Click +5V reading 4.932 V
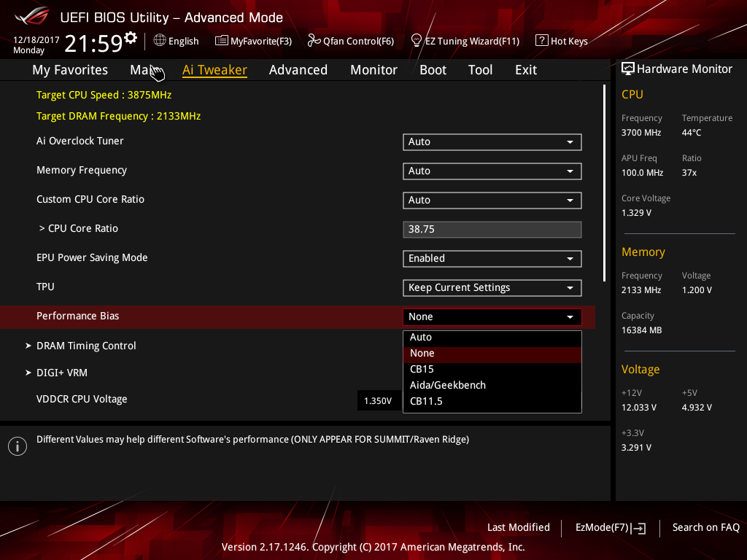Image resolution: width=747 pixels, height=560 pixels. pos(697,408)
